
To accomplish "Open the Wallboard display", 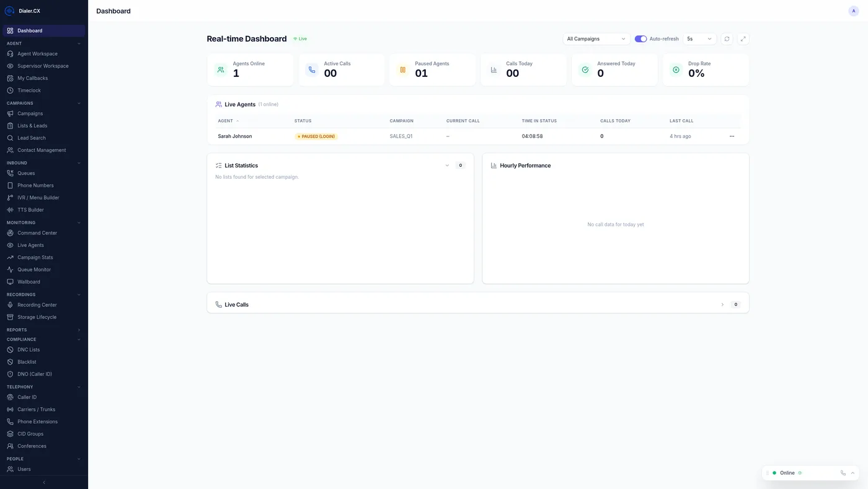I will (28, 281).
